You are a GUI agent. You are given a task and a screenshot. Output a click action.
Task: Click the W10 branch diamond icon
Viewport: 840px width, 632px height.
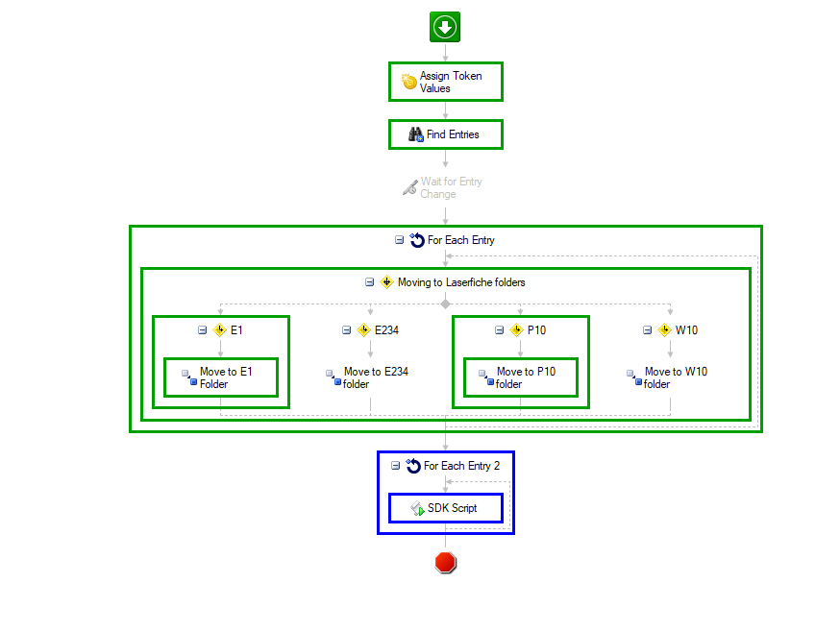coord(664,329)
